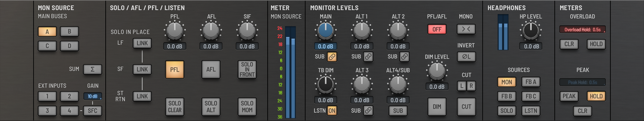Click the overload CLR button

[569, 44]
